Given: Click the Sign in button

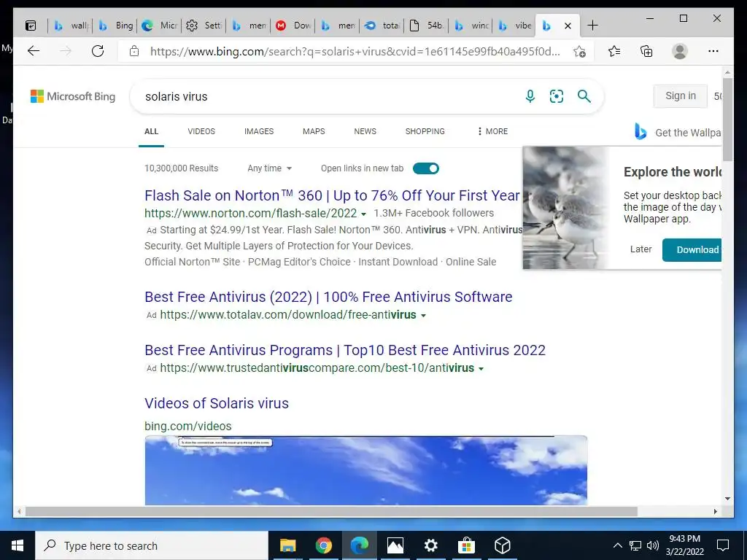Looking at the screenshot, I should click(x=681, y=96).
